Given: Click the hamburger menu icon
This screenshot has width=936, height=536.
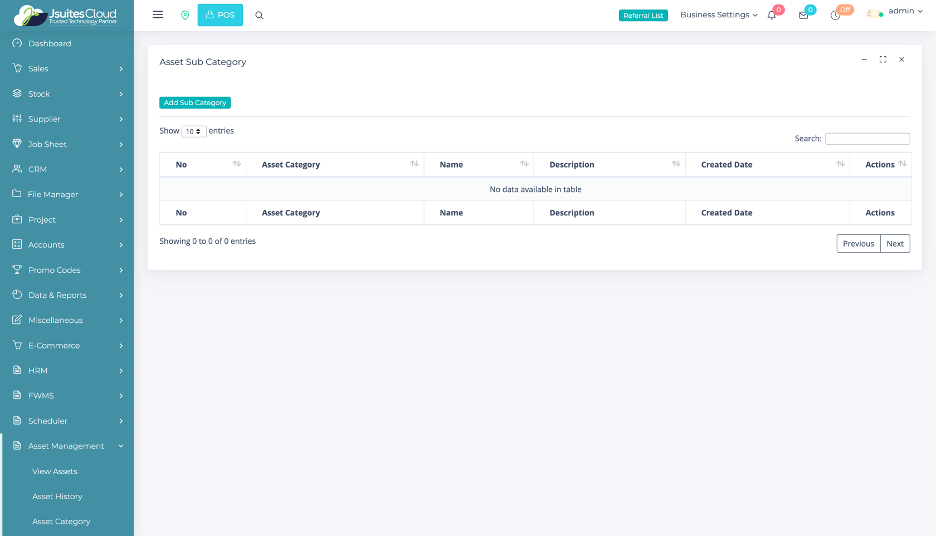Looking at the screenshot, I should point(158,15).
